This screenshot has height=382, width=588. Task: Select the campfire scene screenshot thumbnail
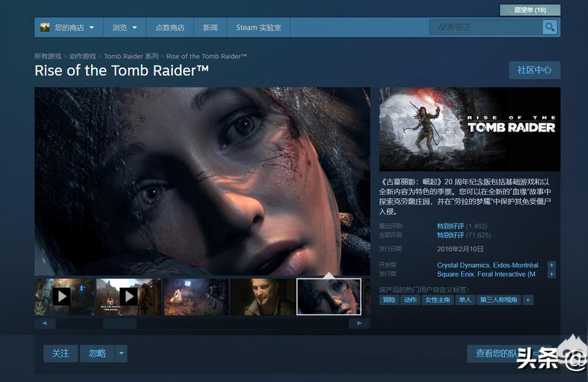pyautogui.click(x=196, y=296)
